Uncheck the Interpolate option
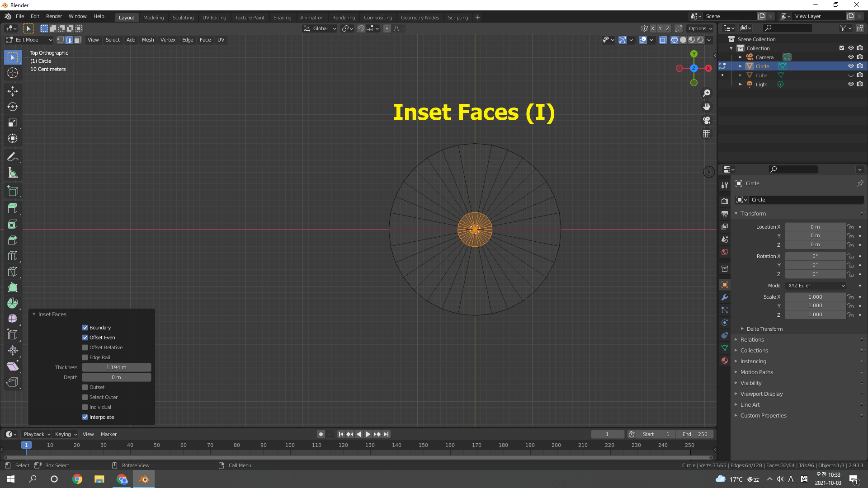 pos(85,417)
